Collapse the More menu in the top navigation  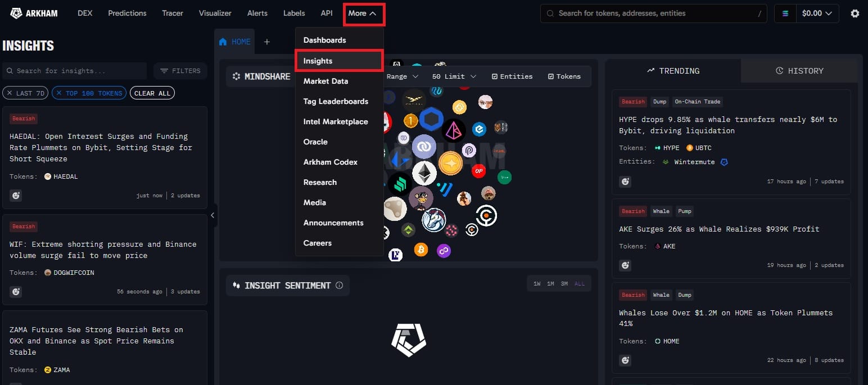(363, 13)
